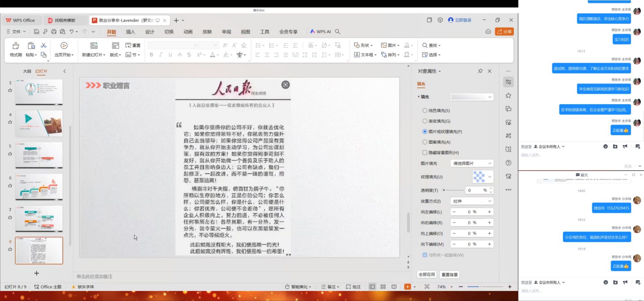
Task: Switch to slide sorter grid view
Action: [x=383, y=287]
